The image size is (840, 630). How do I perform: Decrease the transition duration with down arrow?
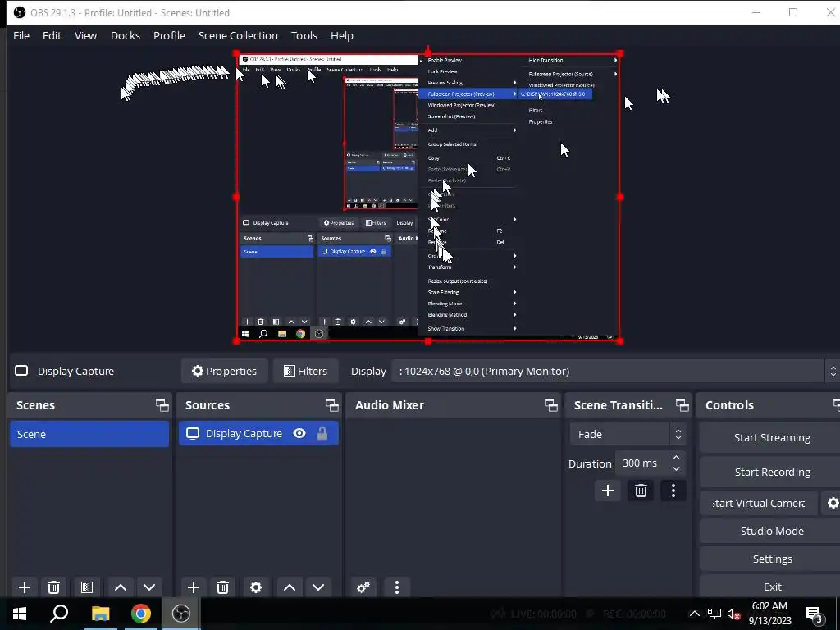pos(676,468)
